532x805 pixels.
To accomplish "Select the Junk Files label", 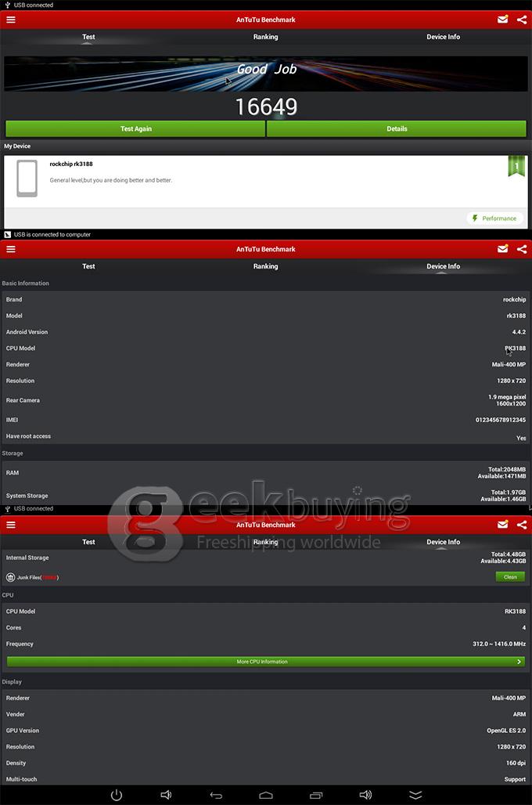I will pyautogui.click(x=38, y=578).
